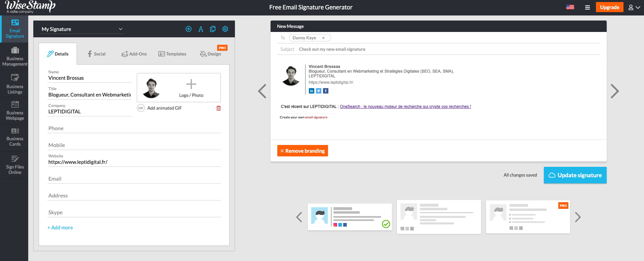644x261 pixels.
Task: Click Remove branding button
Action: tap(303, 151)
